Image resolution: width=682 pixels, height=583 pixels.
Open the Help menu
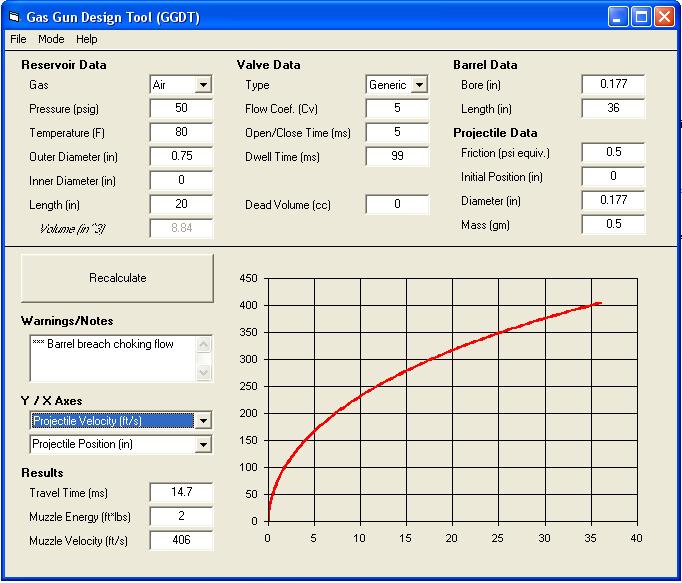(87, 39)
